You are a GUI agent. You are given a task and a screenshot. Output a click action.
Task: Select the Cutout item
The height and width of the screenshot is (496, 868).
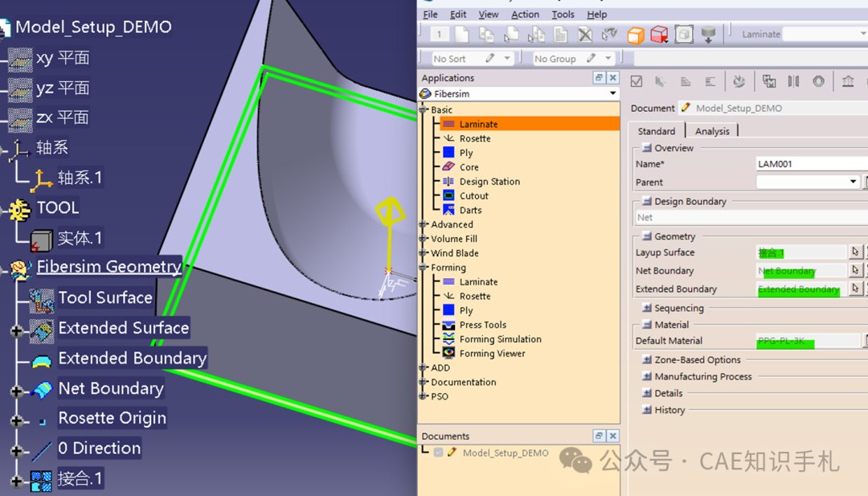pos(473,196)
